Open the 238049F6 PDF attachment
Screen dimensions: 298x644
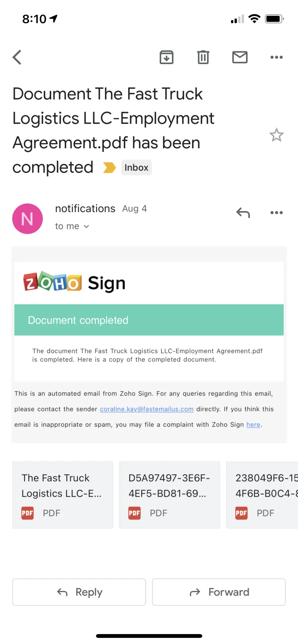pos(262,495)
